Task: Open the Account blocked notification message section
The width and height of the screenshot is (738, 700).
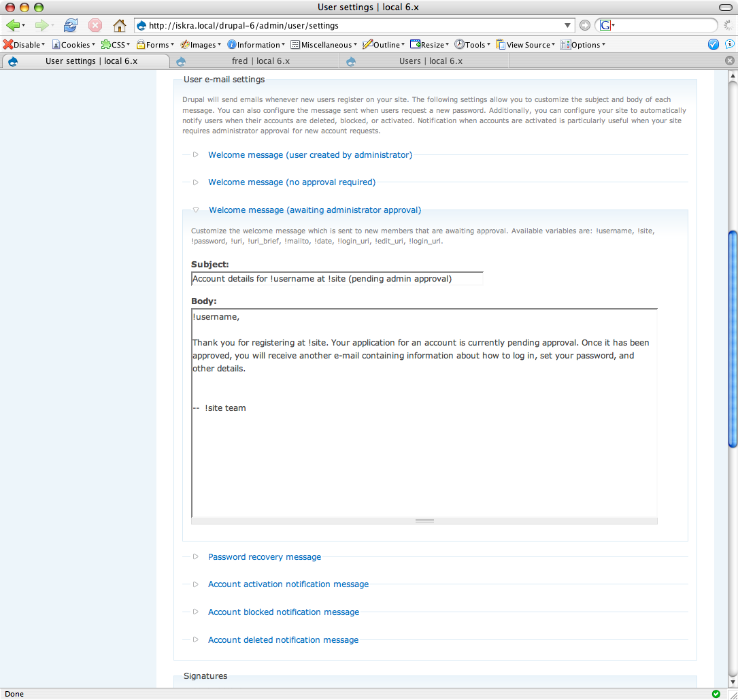Action: point(283,612)
